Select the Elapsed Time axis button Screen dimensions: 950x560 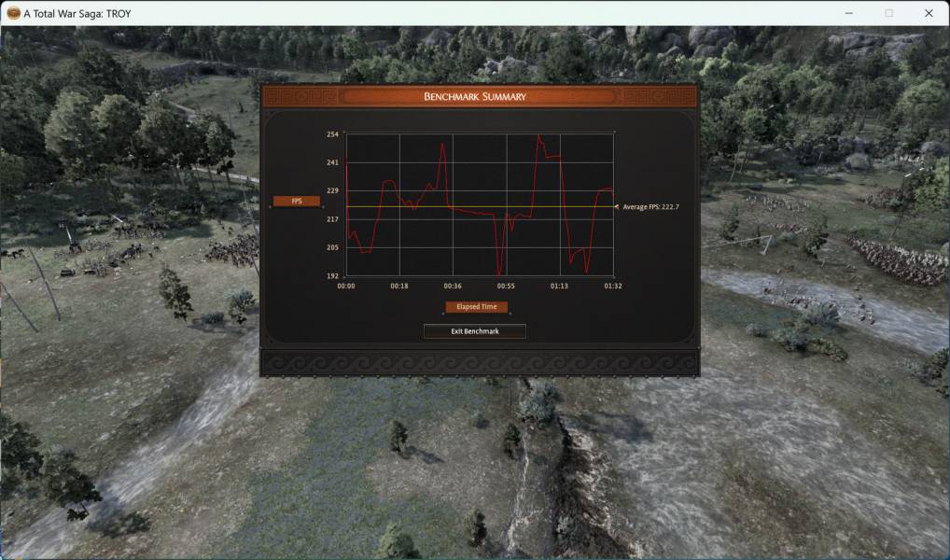(x=476, y=307)
